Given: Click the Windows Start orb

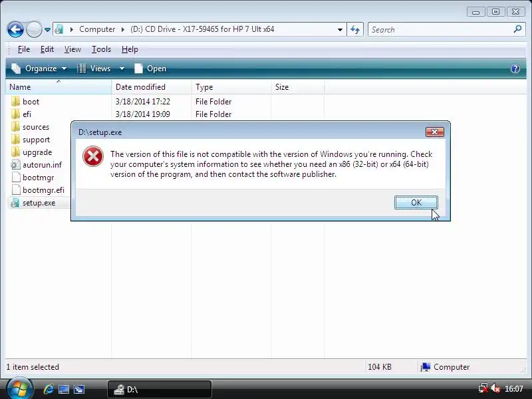Looking at the screenshot, I should coord(19,388).
